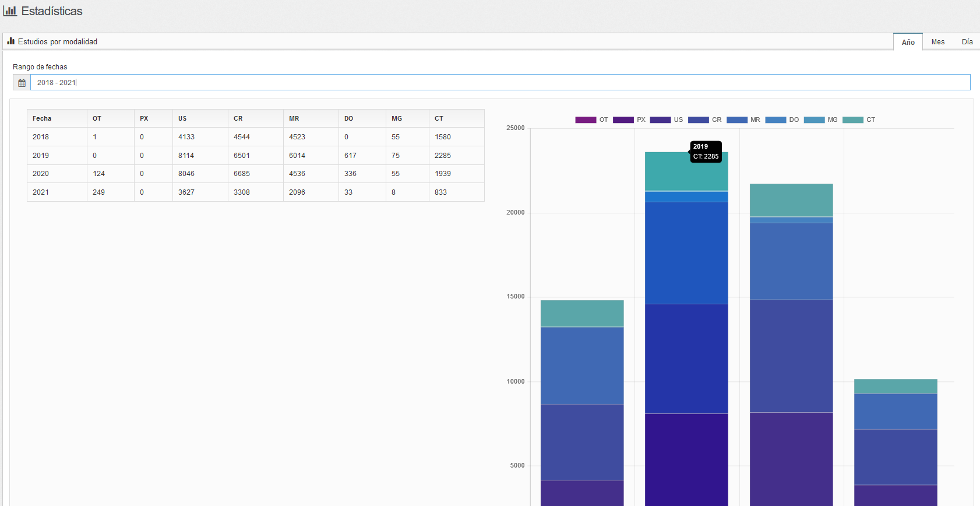Toggle OT series in chart legend
This screenshot has width=980, height=506.
pos(591,120)
